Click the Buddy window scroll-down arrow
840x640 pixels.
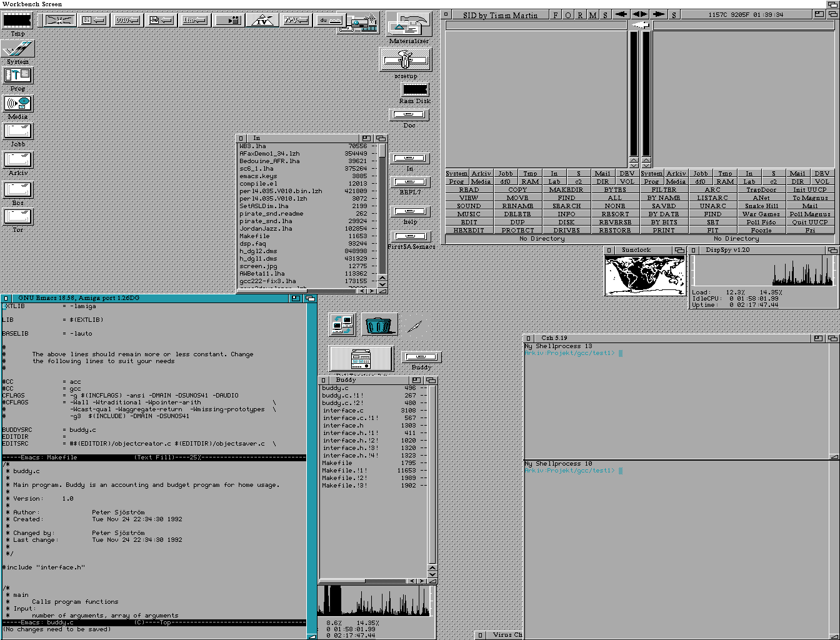(x=432, y=574)
